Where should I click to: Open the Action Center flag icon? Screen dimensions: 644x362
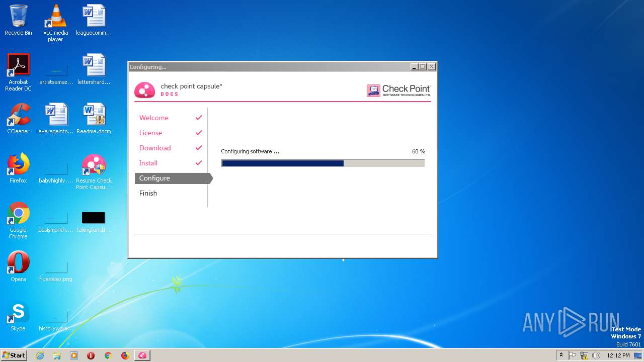click(x=572, y=355)
